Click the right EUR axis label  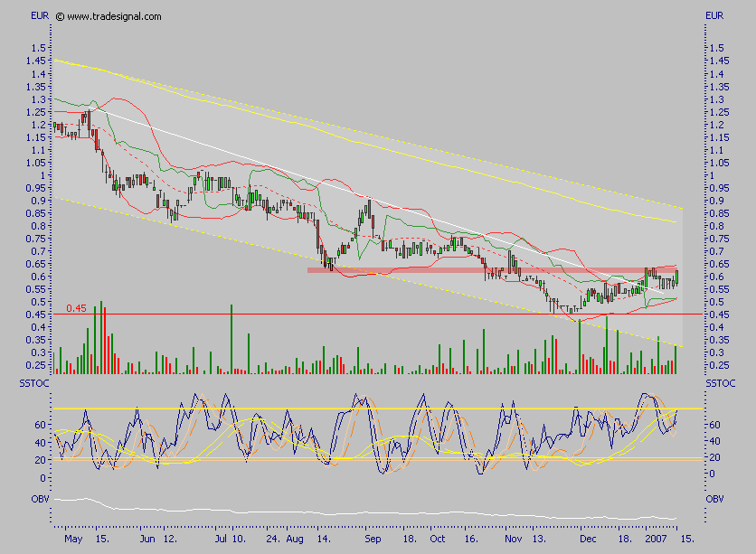point(714,14)
